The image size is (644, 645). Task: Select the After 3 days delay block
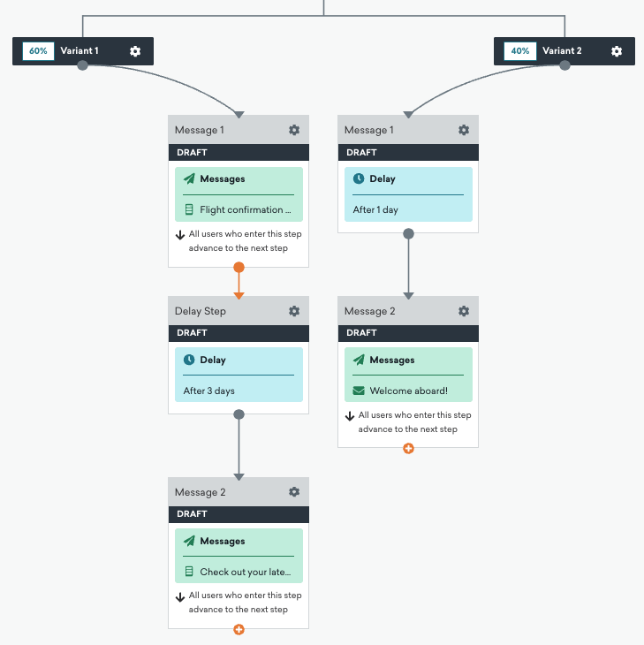coord(239,375)
